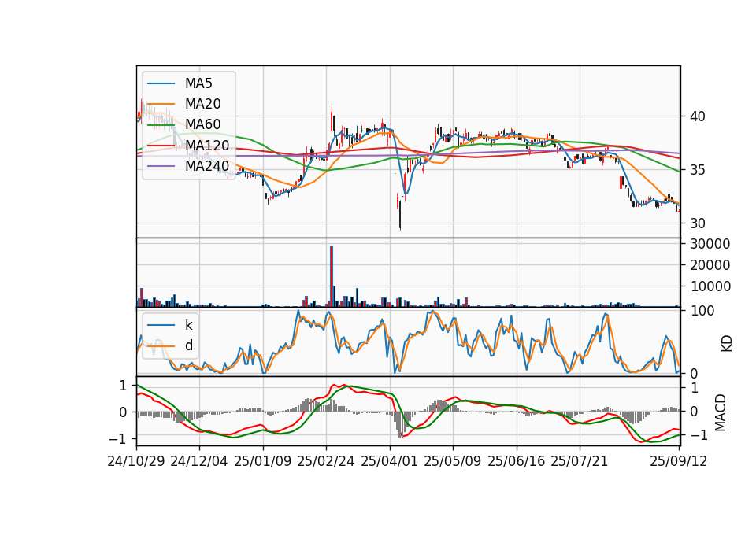Click the 25/09/12 date tick label
The height and width of the screenshot is (543, 756).
[x=678, y=461]
